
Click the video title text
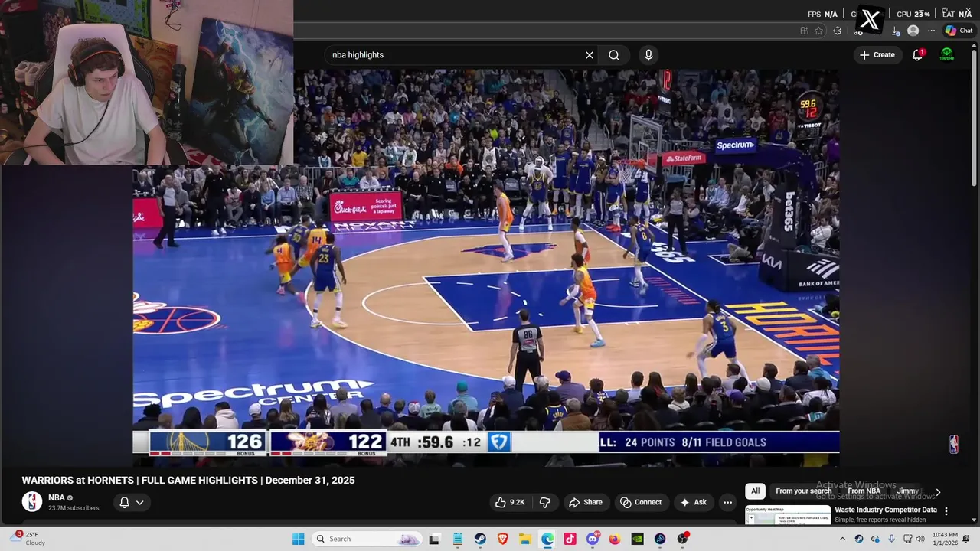pyautogui.click(x=188, y=481)
